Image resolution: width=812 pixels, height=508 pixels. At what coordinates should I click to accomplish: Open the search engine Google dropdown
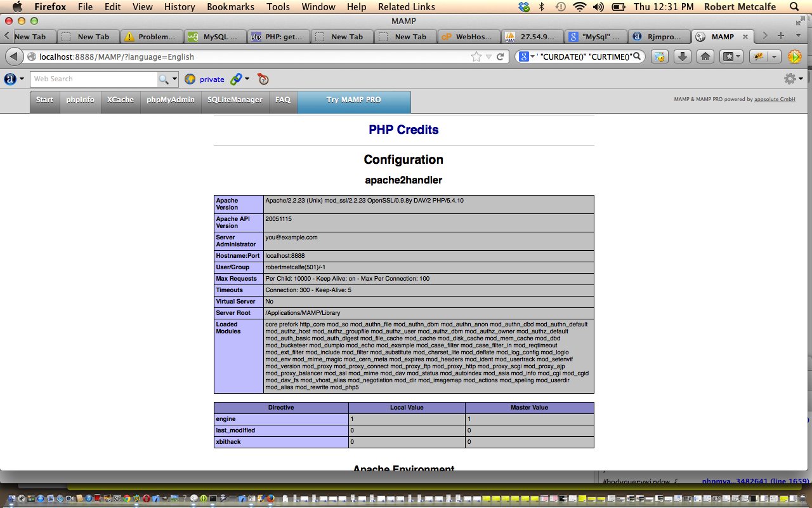[x=527, y=57]
